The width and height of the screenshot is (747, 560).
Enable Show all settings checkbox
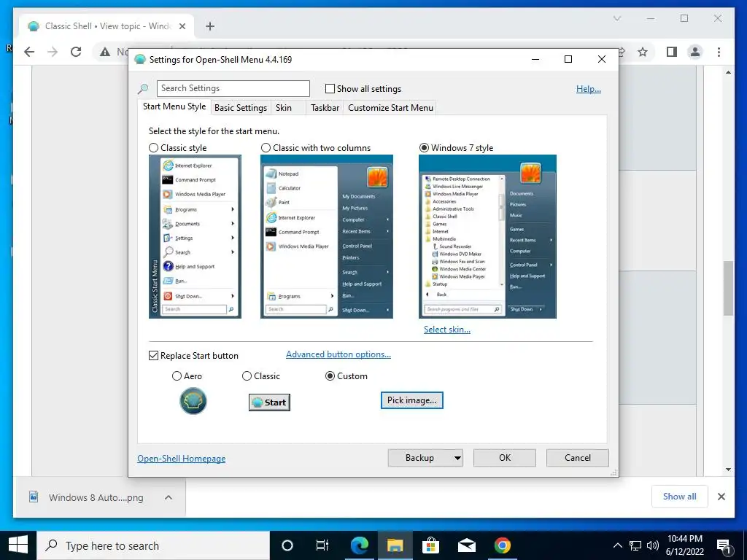point(330,88)
